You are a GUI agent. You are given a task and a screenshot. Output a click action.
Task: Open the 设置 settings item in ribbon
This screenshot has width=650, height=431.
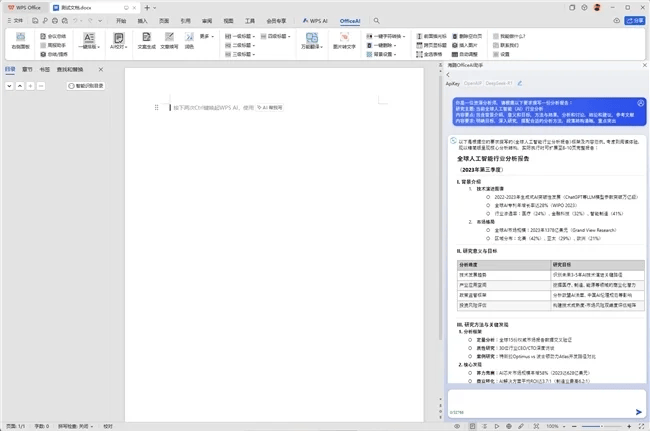tap(501, 54)
